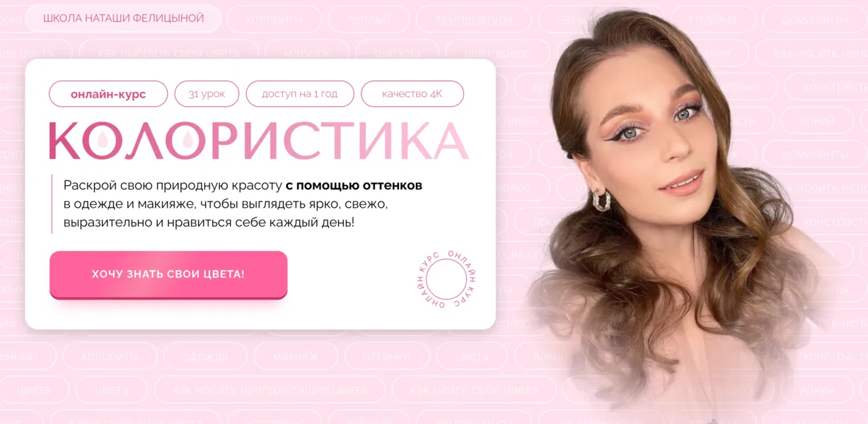Click the «как носить неподходящие цвета» background pill
Image resolution: width=868 pixels, height=424 pixels.
tap(270, 389)
